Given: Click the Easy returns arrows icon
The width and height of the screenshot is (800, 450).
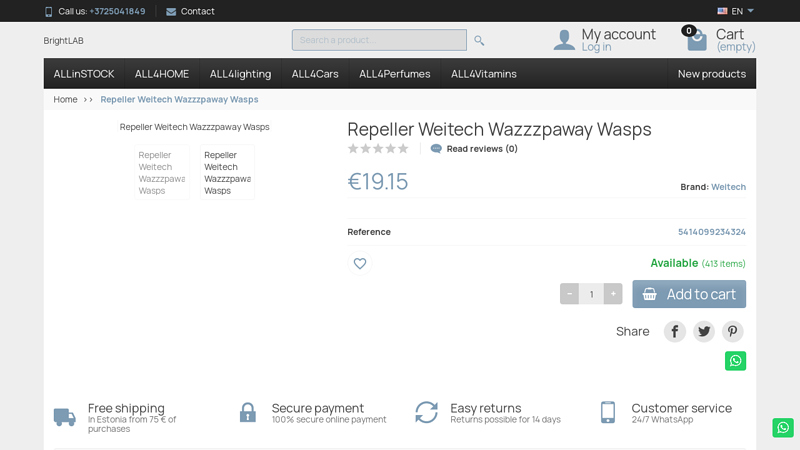Looking at the screenshot, I should 427,412.
